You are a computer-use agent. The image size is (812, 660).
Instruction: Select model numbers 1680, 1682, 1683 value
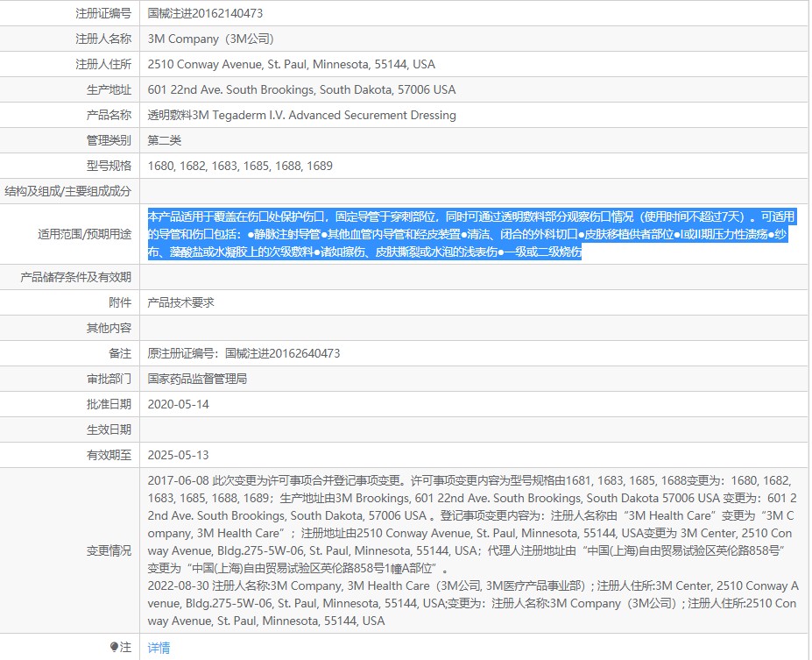point(240,166)
